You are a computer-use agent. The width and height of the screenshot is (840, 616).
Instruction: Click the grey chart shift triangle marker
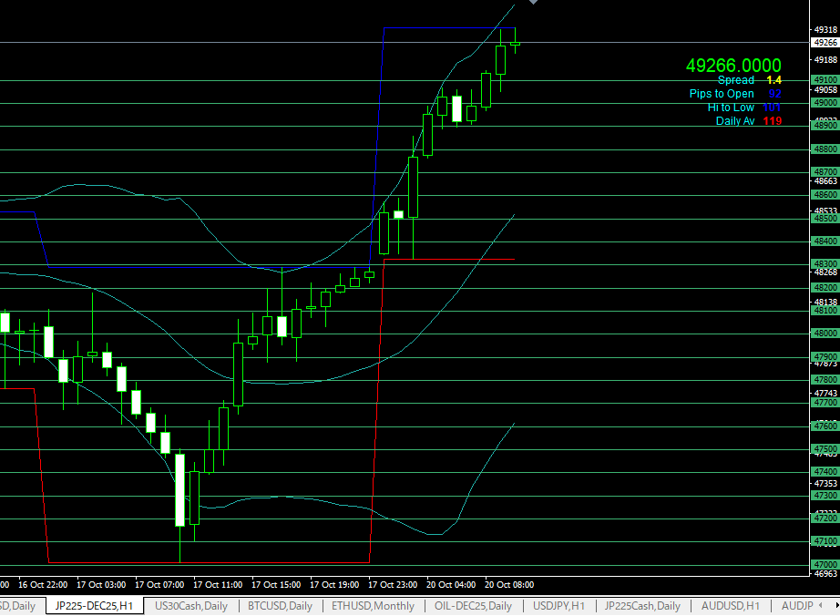[533, 3]
